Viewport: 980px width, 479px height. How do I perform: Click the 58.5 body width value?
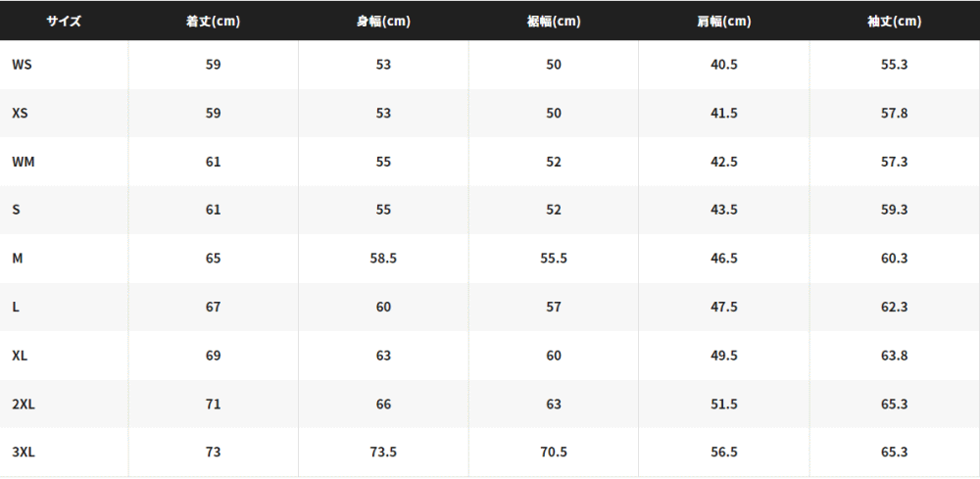[x=383, y=258]
